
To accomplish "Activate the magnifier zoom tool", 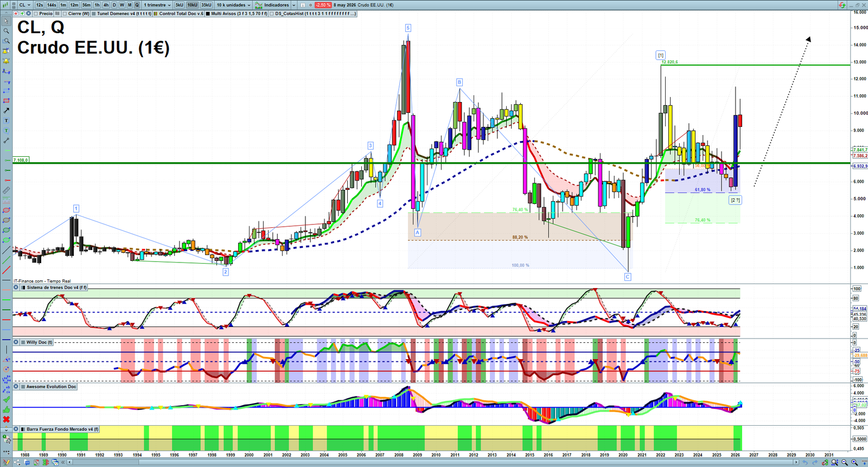I will click(x=6, y=31).
